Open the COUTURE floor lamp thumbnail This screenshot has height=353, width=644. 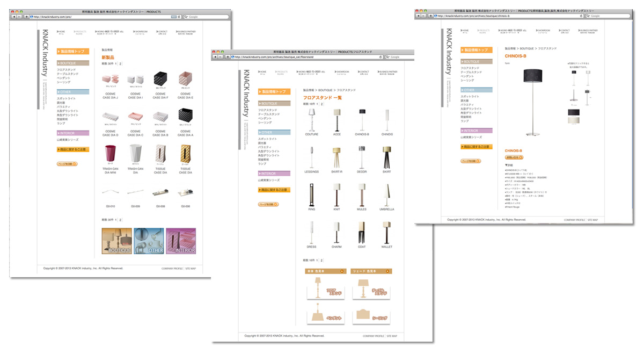(311, 120)
